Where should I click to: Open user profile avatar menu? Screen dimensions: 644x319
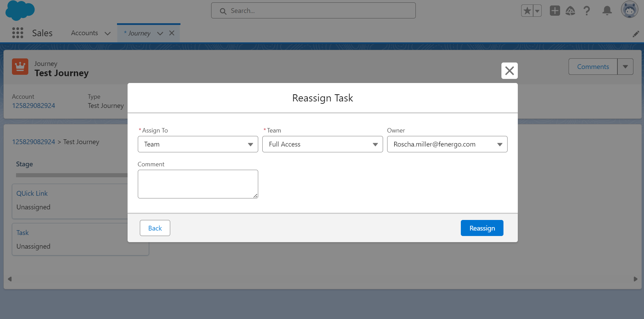point(629,10)
